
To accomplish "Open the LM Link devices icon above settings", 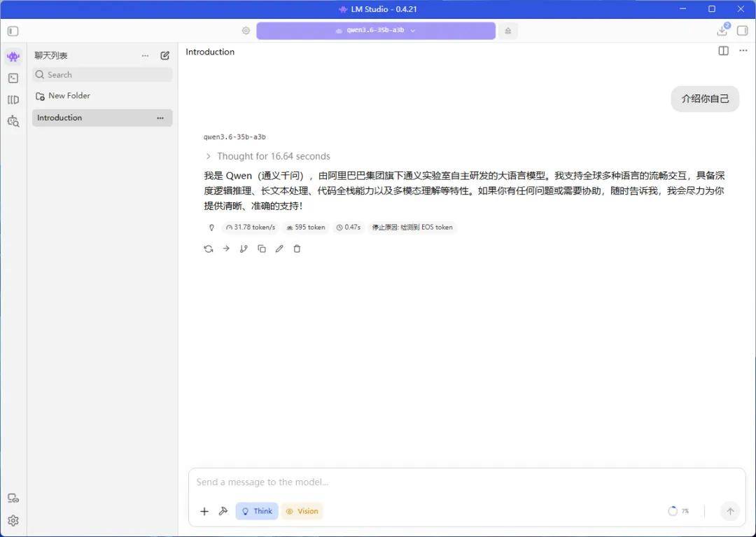I will [x=13, y=498].
